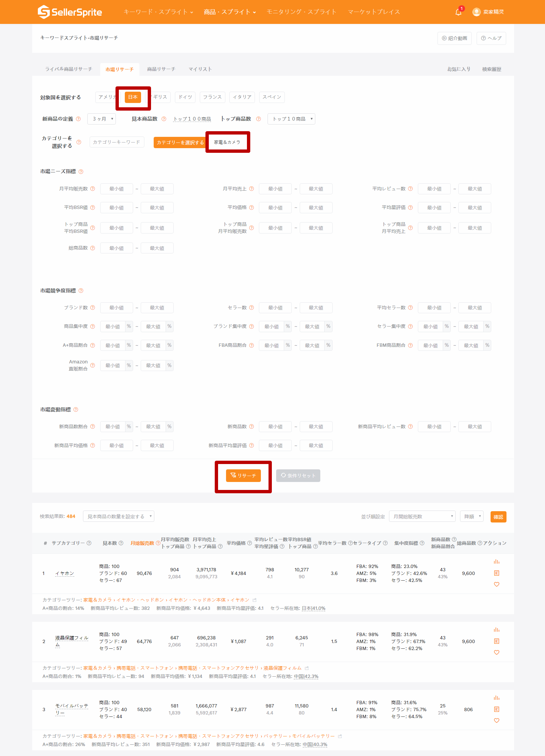Switch to 市場リサーチ tab
Image resolution: width=545 pixels, height=756 pixels.
coord(119,69)
